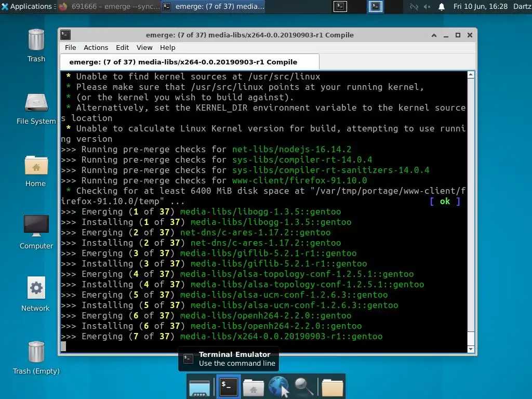Click the text www-client/firefox-91.10.0
Screen dimensions: 532x399
point(299,180)
